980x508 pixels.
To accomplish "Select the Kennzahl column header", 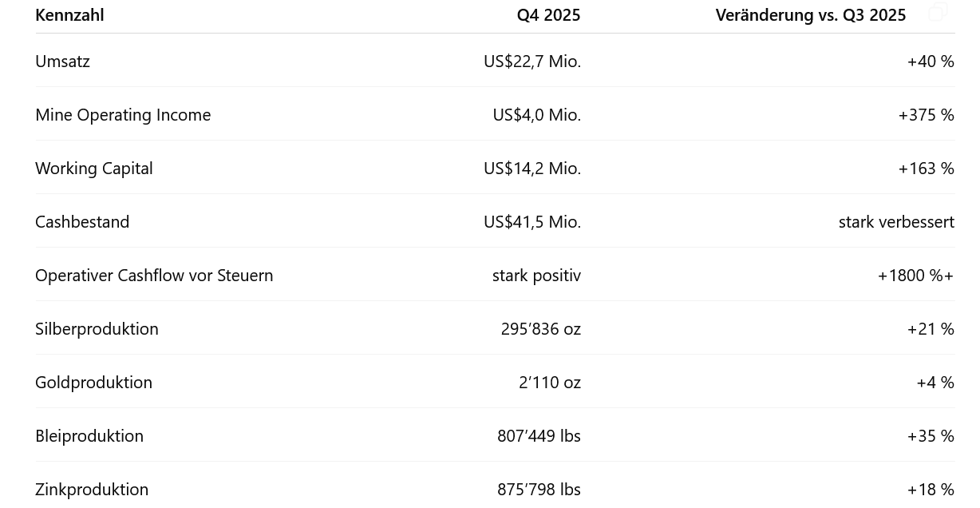I will coord(69,15).
